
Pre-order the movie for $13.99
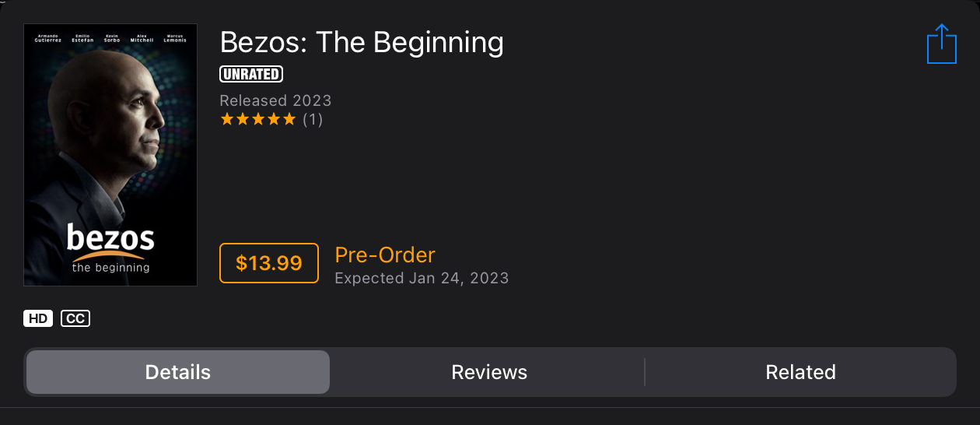(x=269, y=263)
